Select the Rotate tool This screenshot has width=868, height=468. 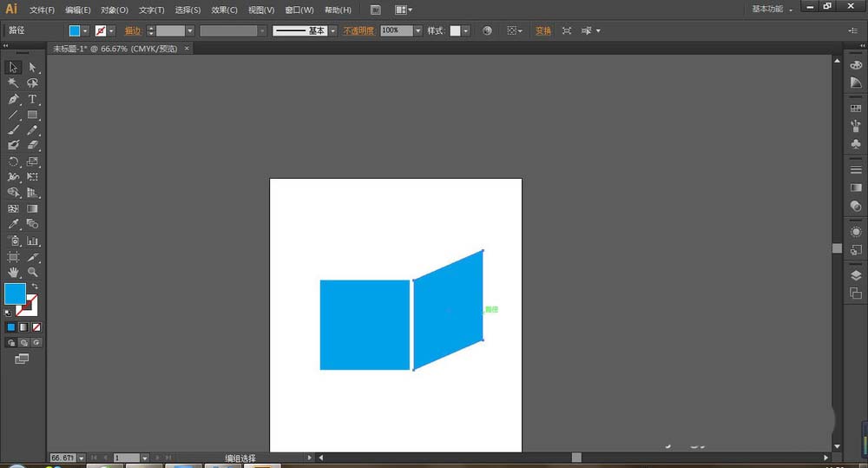pos(13,161)
